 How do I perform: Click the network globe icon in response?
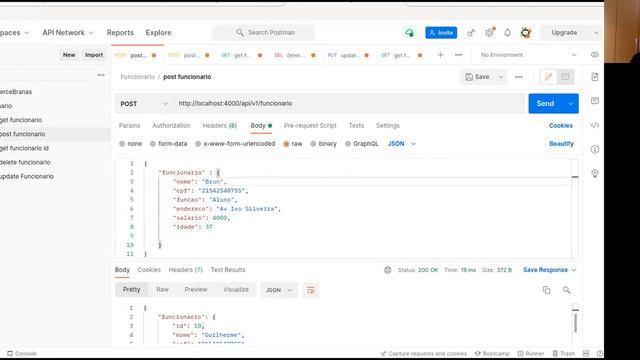click(387, 270)
